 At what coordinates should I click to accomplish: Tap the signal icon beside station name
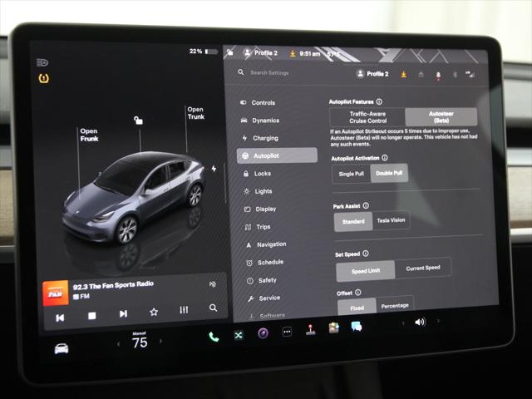213,284
